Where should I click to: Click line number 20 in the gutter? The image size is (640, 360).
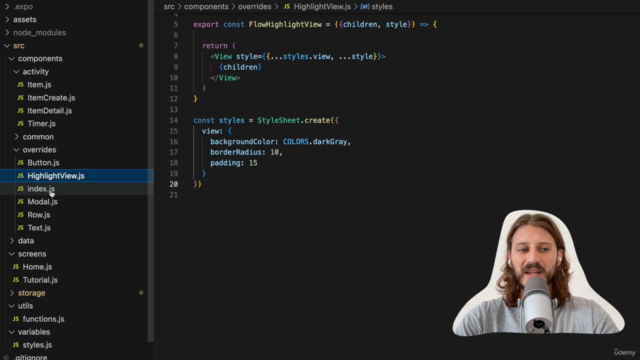coord(174,184)
